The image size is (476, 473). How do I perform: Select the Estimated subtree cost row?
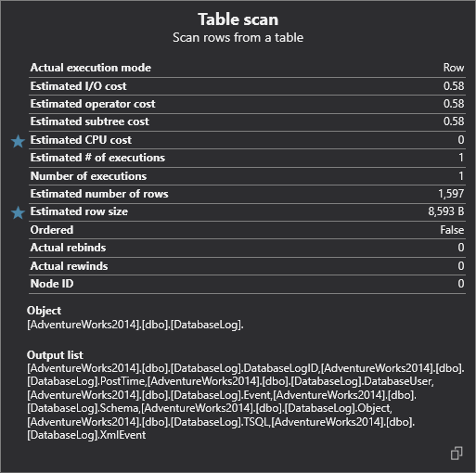[x=247, y=121]
